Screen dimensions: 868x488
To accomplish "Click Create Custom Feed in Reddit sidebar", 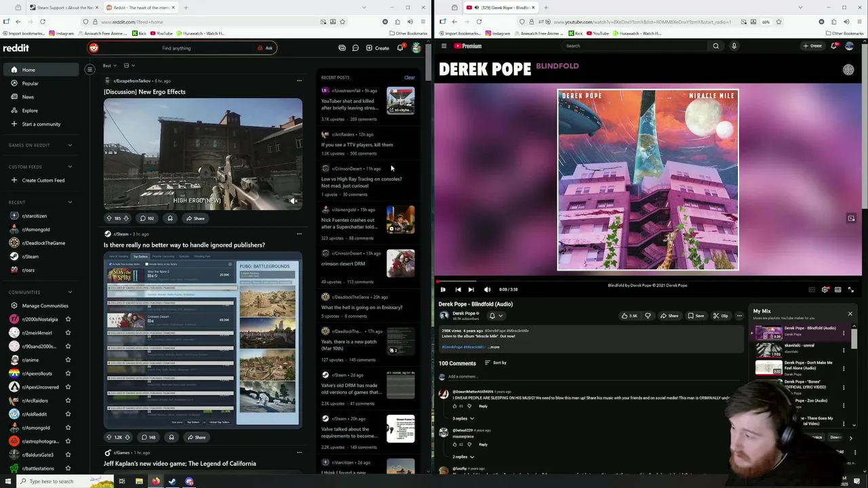I will tap(41, 180).
